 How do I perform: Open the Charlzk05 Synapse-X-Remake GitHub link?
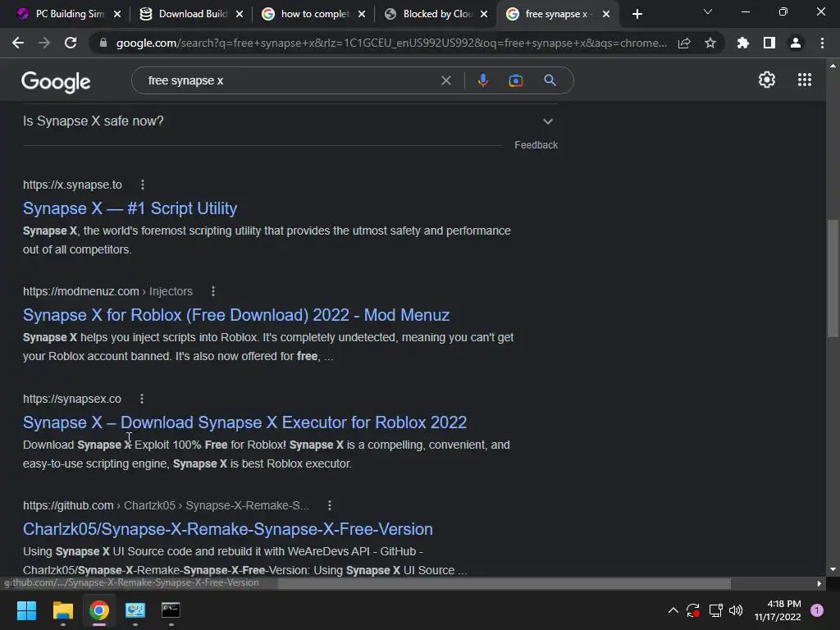tap(228, 529)
